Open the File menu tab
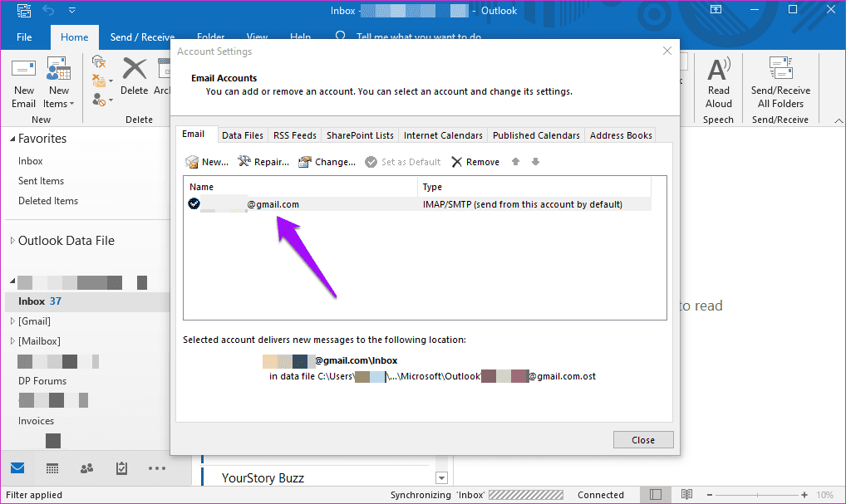 [24, 37]
